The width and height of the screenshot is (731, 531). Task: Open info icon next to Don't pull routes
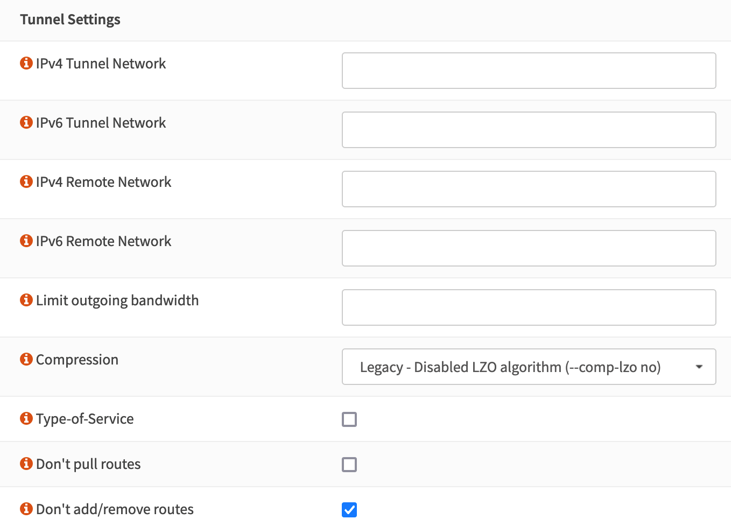26,464
